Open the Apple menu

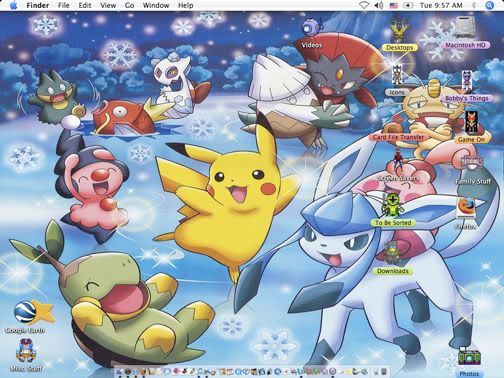(x=14, y=5)
